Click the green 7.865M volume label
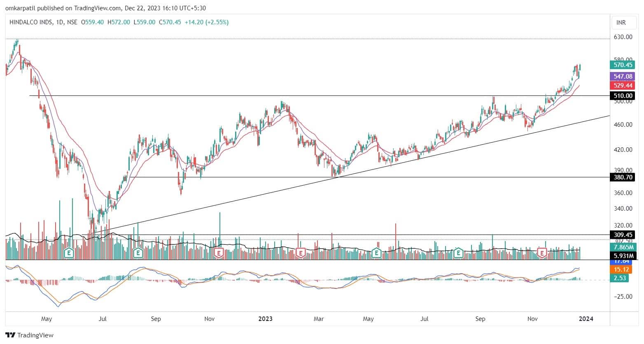The height and width of the screenshot is (344, 644). [623, 247]
